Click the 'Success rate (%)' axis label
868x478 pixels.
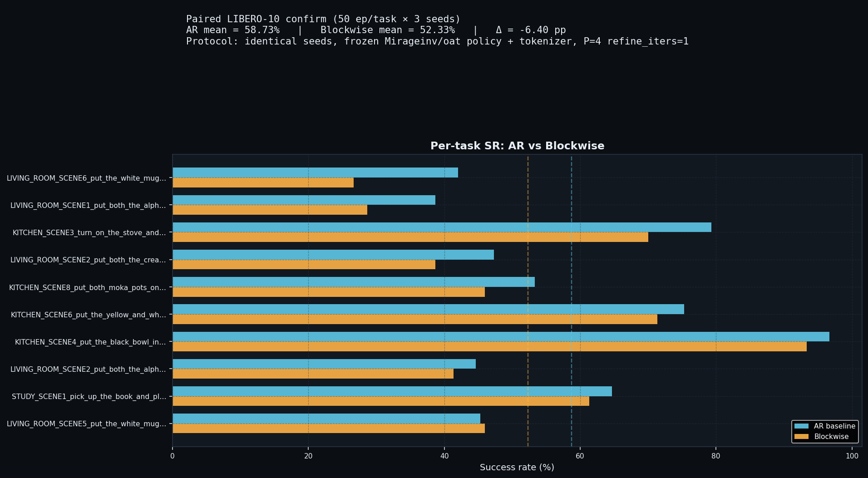(x=517, y=467)
